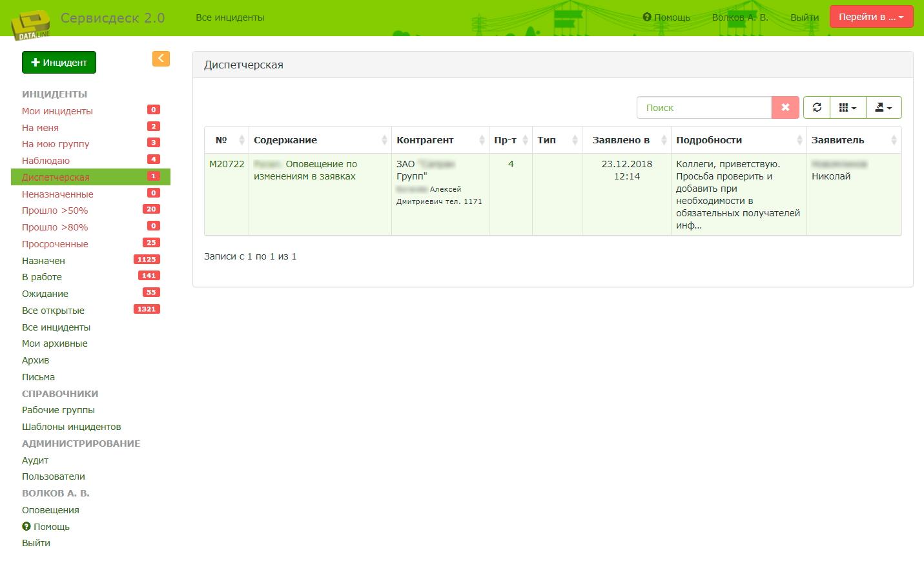Open the Волков А. В. profile link
Image resolution: width=924 pixels, height=572 pixels.
[740, 17]
